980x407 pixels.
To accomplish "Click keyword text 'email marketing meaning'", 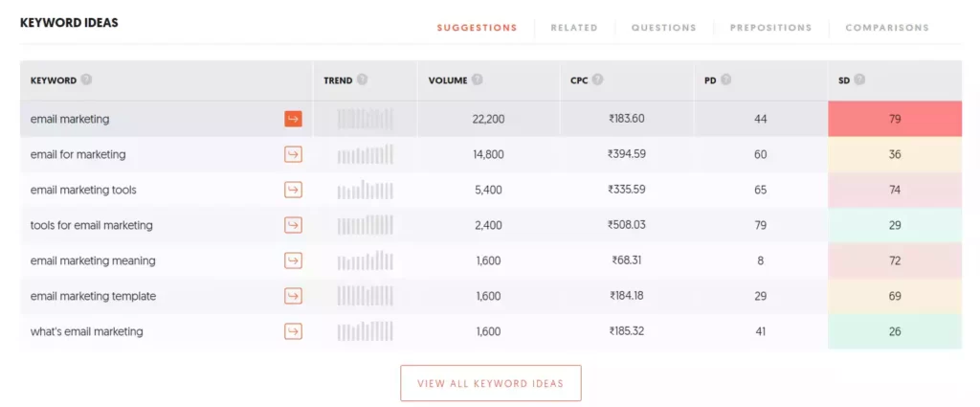I will (x=93, y=260).
